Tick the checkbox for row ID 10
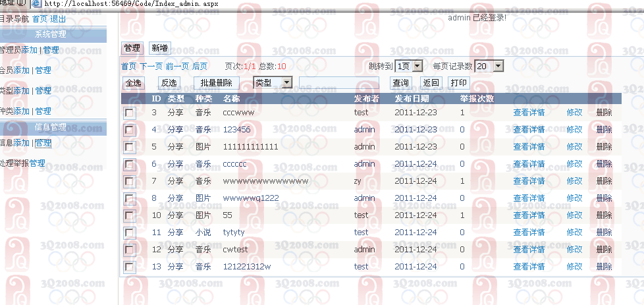The width and height of the screenshot is (644, 305). 129,215
